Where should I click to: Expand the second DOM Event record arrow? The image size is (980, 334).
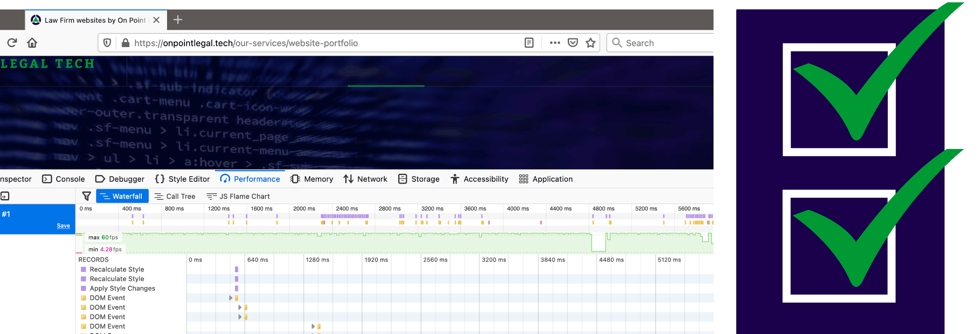coord(240,307)
